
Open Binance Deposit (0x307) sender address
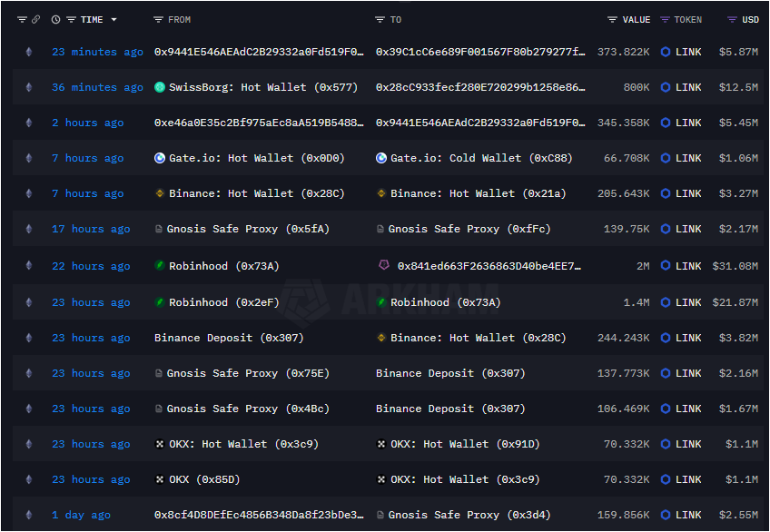tap(229, 338)
